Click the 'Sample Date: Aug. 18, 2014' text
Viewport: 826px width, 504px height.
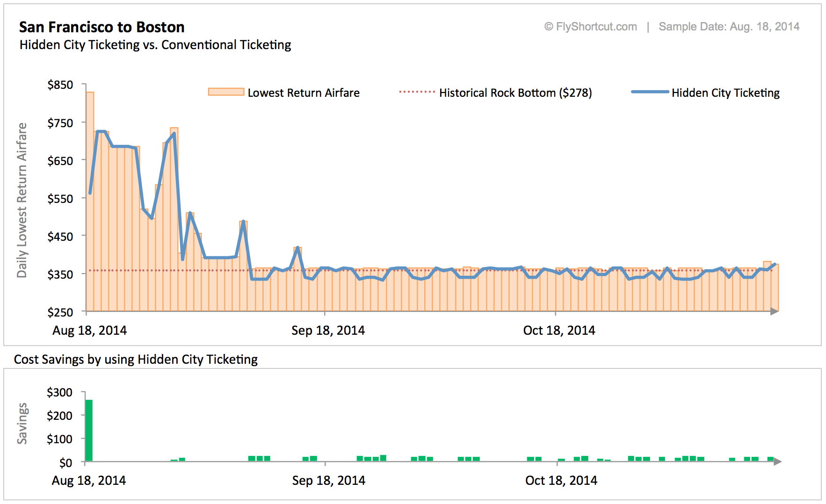(x=729, y=27)
